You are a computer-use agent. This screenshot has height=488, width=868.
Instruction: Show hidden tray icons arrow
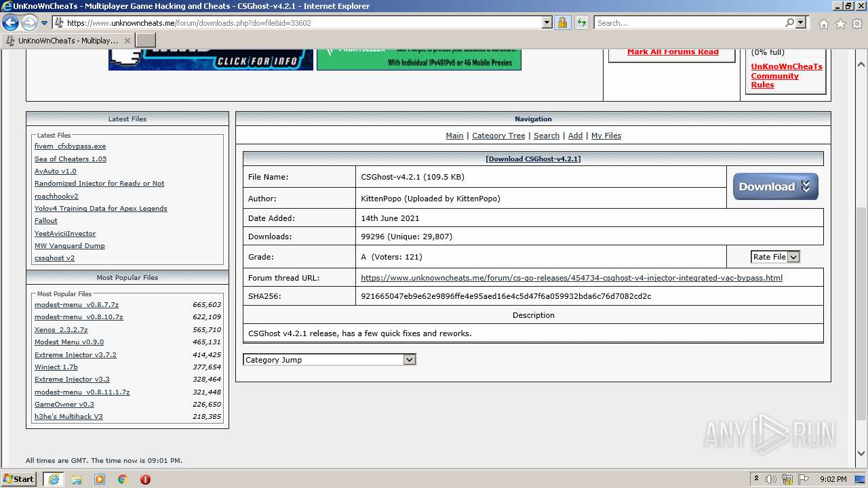756,479
